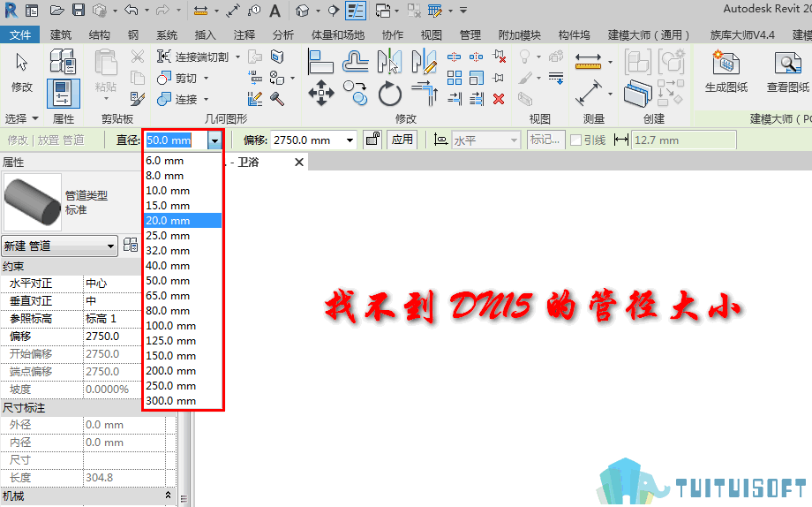Select the Array tool
Viewport: 812px width, 507px height.
(455, 78)
